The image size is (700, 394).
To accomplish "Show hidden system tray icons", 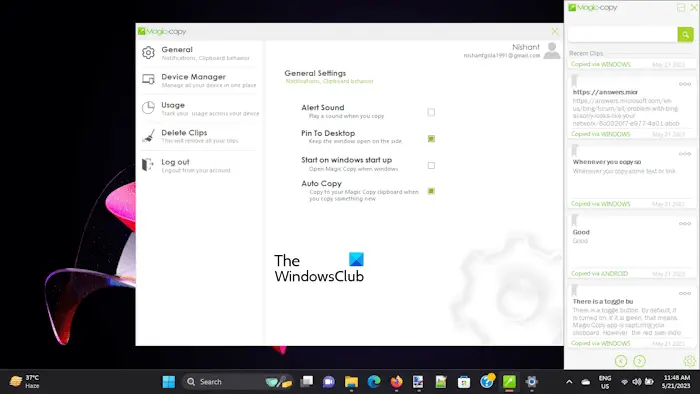I will (x=569, y=382).
